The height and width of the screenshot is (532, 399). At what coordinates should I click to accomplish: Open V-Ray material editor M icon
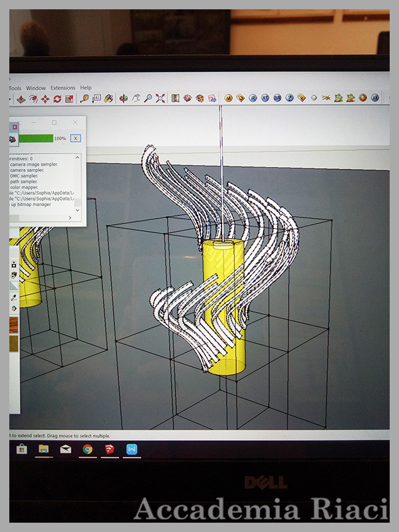pyautogui.click(x=228, y=98)
